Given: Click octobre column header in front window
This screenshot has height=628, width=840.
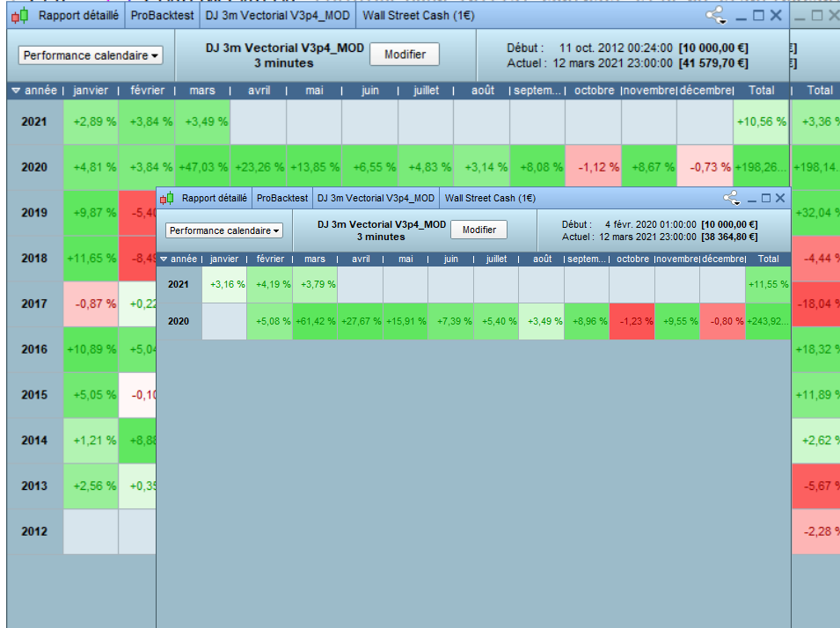Looking at the screenshot, I should coord(632,259).
